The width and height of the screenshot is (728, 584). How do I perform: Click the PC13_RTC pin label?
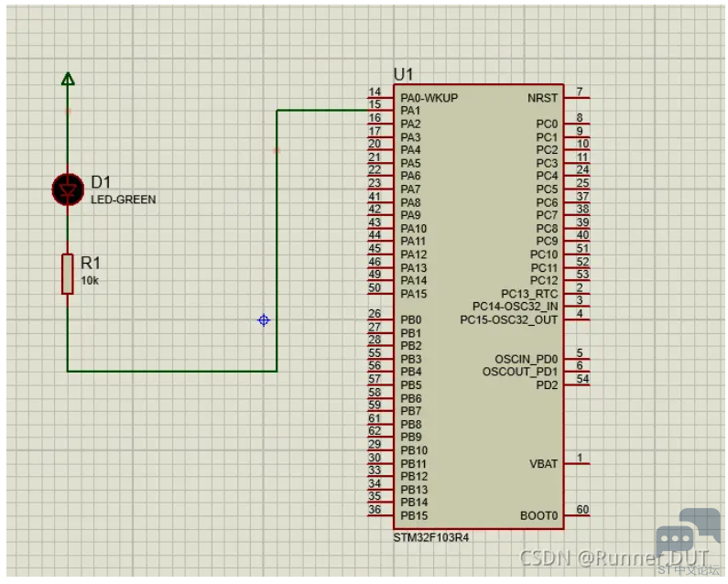(x=529, y=295)
